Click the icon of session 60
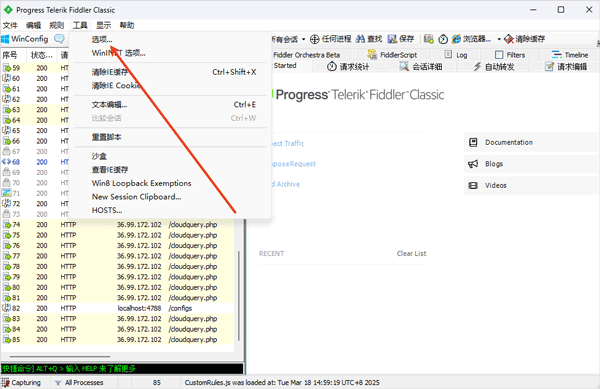This screenshot has height=389, width=600. click(x=7, y=78)
